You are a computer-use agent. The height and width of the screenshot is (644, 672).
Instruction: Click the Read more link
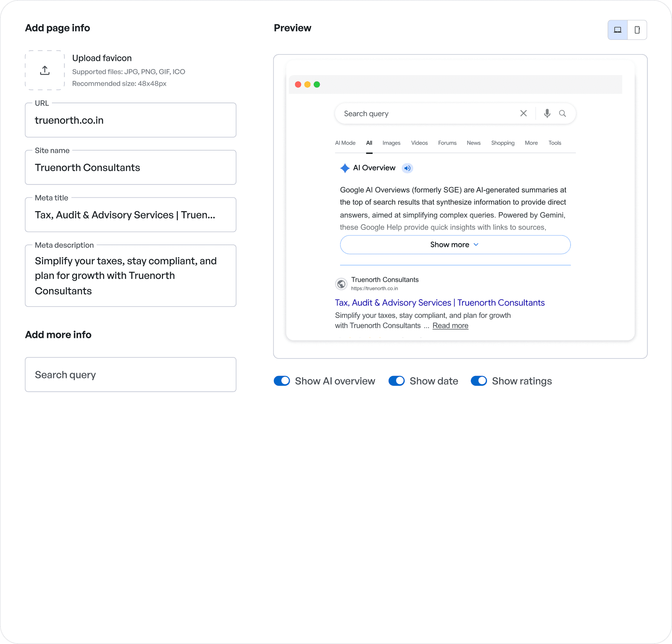[x=450, y=326]
